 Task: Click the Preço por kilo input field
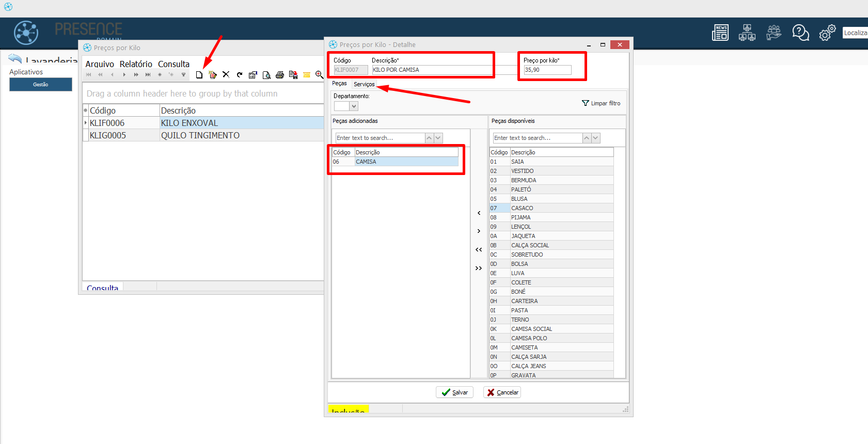tap(547, 70)
